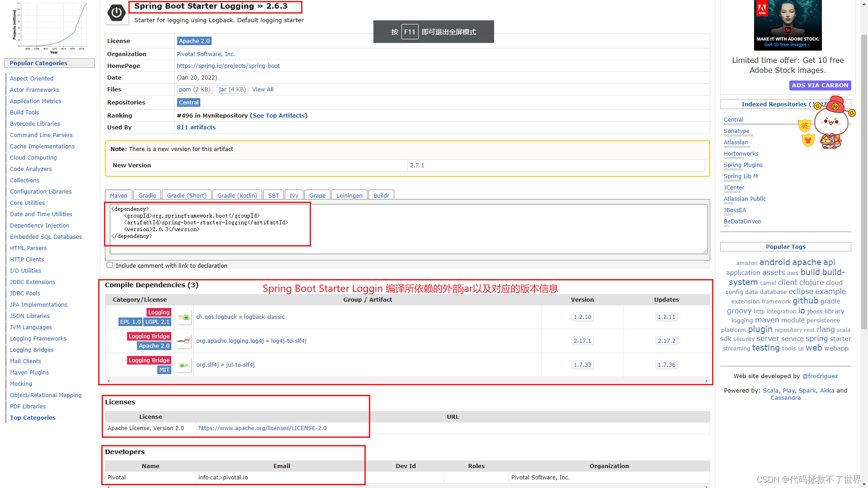
Task: Click the SLF4J icon next to jul-to-slf4j
Action: [x=184, y=365]
